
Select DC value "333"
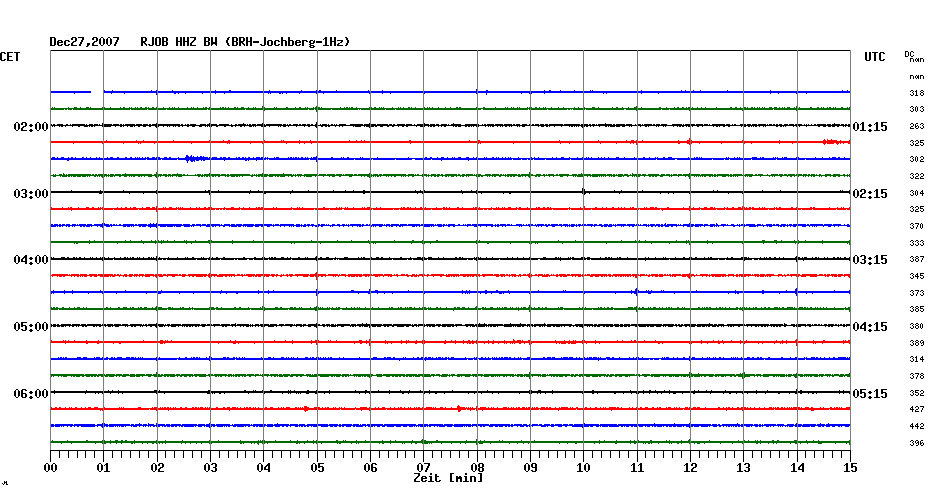[x=917, y=243]
